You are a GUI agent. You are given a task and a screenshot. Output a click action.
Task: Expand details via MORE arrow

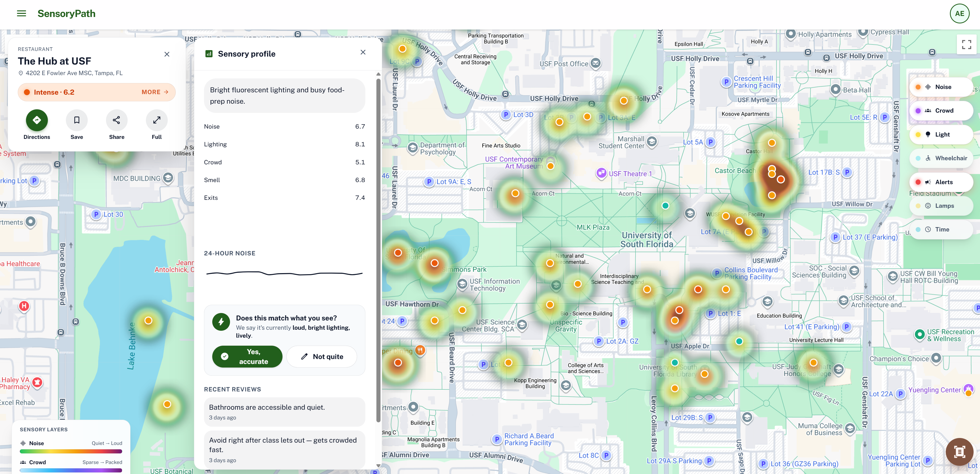[155, 92]
